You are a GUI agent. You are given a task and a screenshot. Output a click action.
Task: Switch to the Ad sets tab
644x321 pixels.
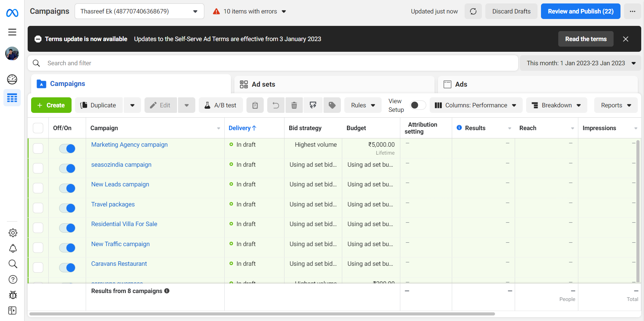click(x=334, y=85)
